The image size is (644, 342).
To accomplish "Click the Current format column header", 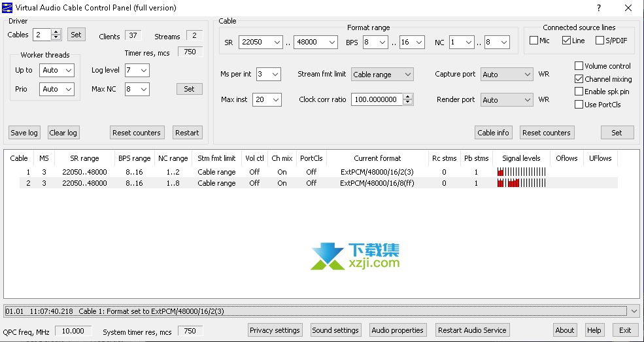I will pyautogui.click(x=377, y=158).
